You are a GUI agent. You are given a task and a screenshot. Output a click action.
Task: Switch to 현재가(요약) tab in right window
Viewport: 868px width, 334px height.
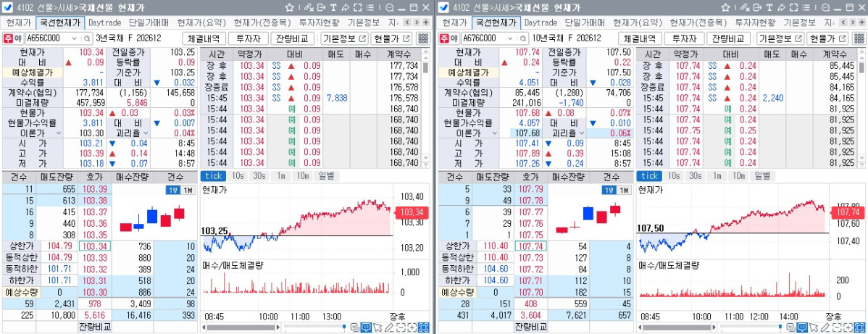(638, 22)
